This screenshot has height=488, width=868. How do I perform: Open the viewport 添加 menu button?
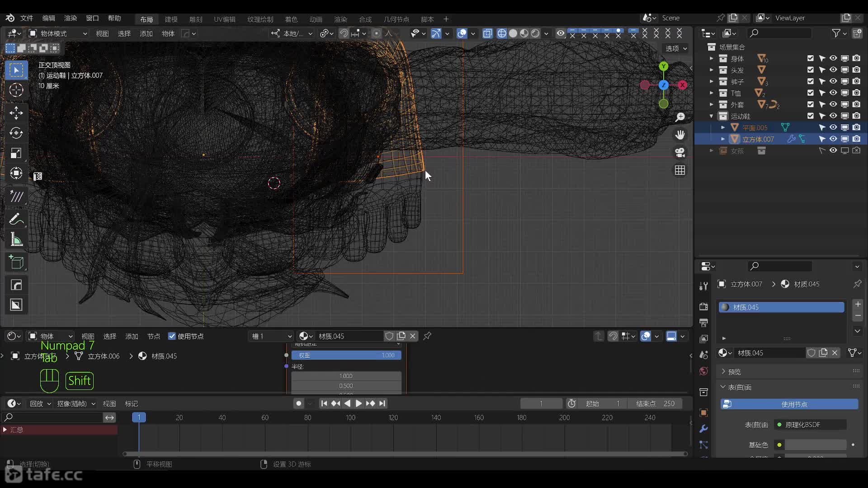pos(146,33)
